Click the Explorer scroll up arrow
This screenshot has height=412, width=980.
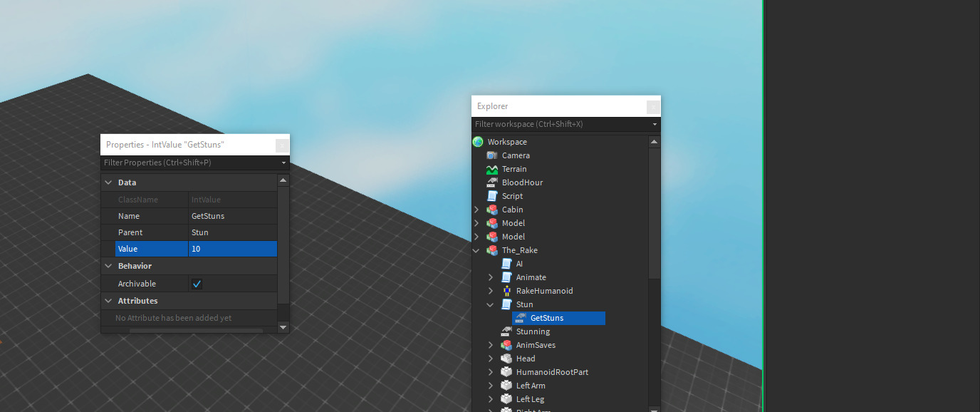pos(655,142)
